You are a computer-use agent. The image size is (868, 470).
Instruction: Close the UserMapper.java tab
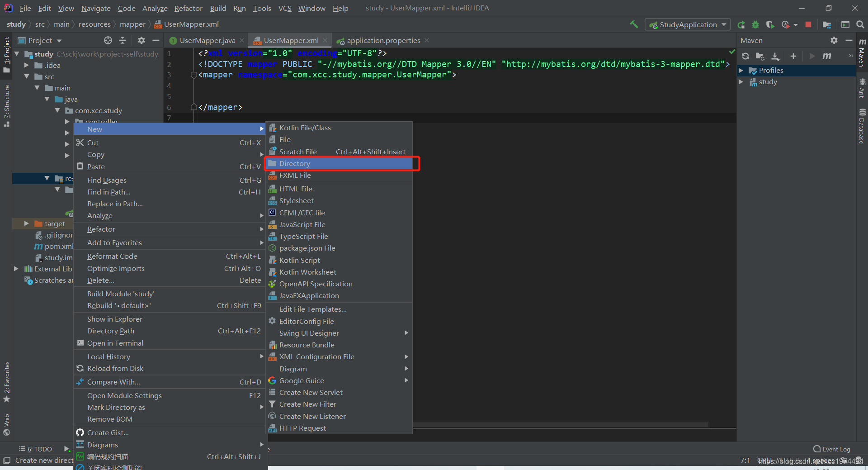click(x=242, y=40)
